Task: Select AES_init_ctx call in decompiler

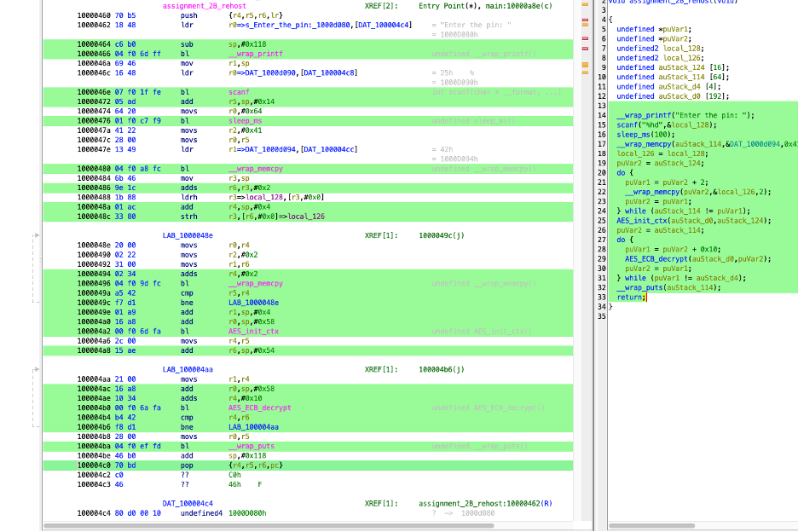Action: 694,221
